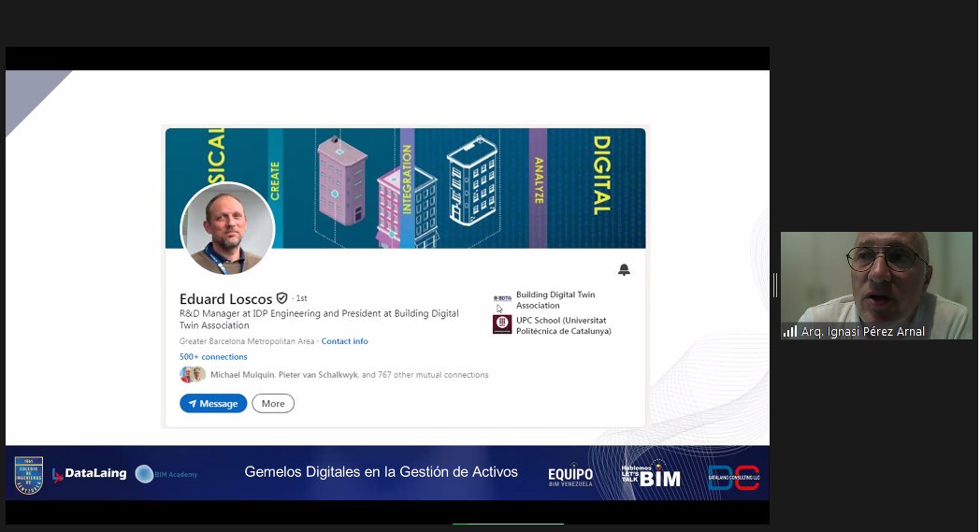This screenshot has height=532, width=980.
Task: Open mutual connections avatars thumbnail
Action: (x=193, y=375)
